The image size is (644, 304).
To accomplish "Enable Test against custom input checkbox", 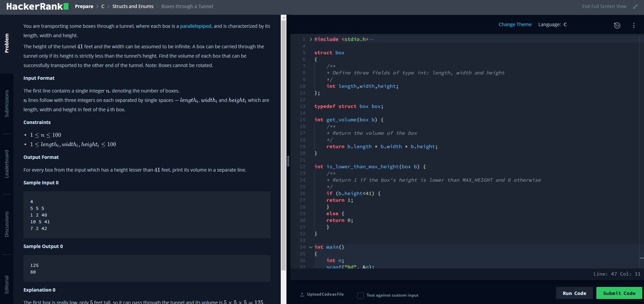I will pos(361,295).
